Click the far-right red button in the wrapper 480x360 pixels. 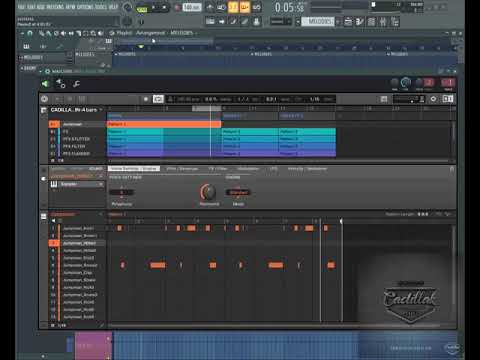(x=448, y=82)
